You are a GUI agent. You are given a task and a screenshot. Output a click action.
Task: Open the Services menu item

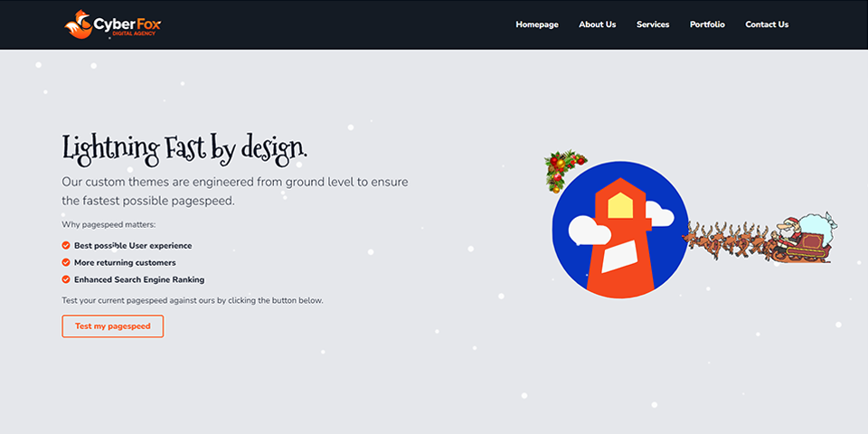point(653,24)
